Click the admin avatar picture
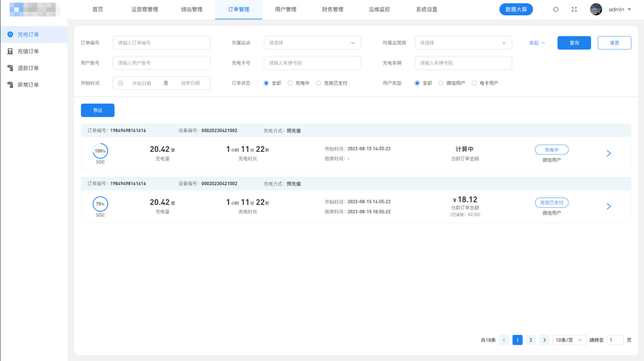 tap(596, 9)
